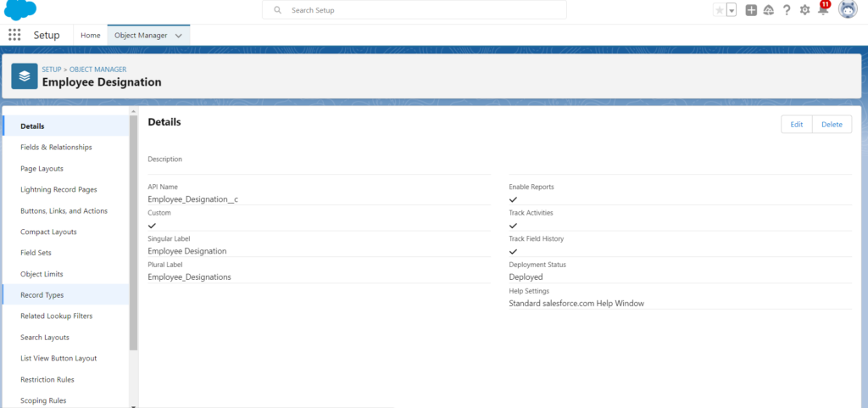Screen dimensions: 868x408
Task: Expand the Object Manager tab chevron
Action: point(178,35)
